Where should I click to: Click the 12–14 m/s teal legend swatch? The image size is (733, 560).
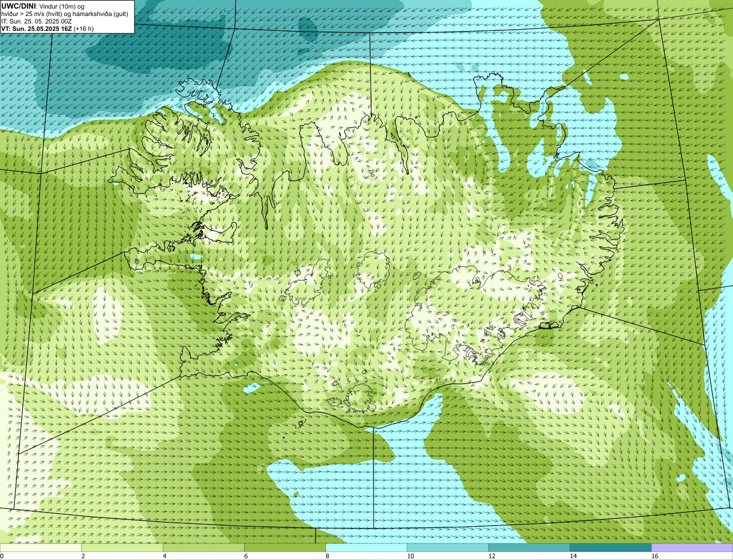[x=529, y=548]
